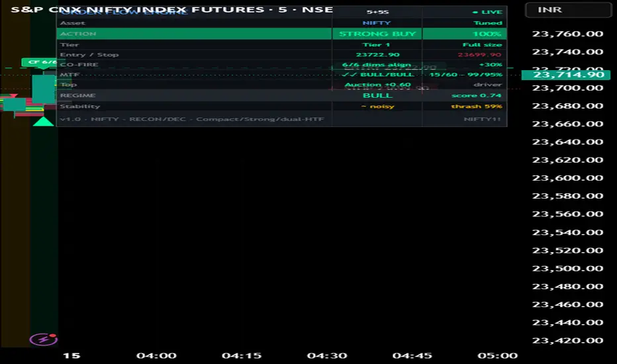Screen dimensions: 617x364
Task: Click the ~ noisy stability value
Action: (378, 107)
